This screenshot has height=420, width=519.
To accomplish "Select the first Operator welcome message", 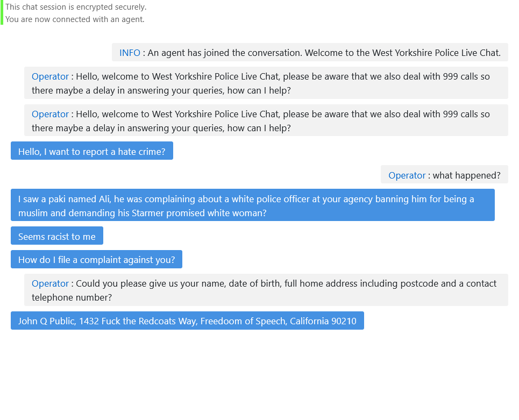I will click(x=266, y=83).
